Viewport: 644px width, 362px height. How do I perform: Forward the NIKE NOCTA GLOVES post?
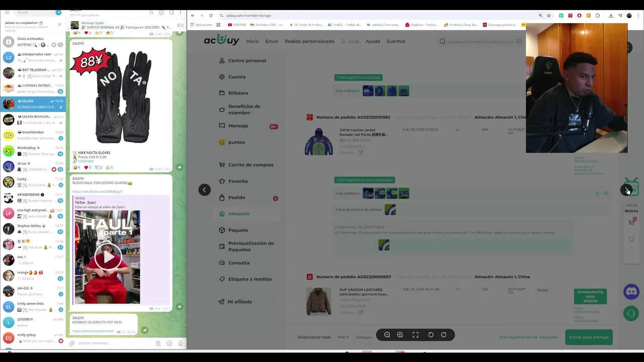180,167
